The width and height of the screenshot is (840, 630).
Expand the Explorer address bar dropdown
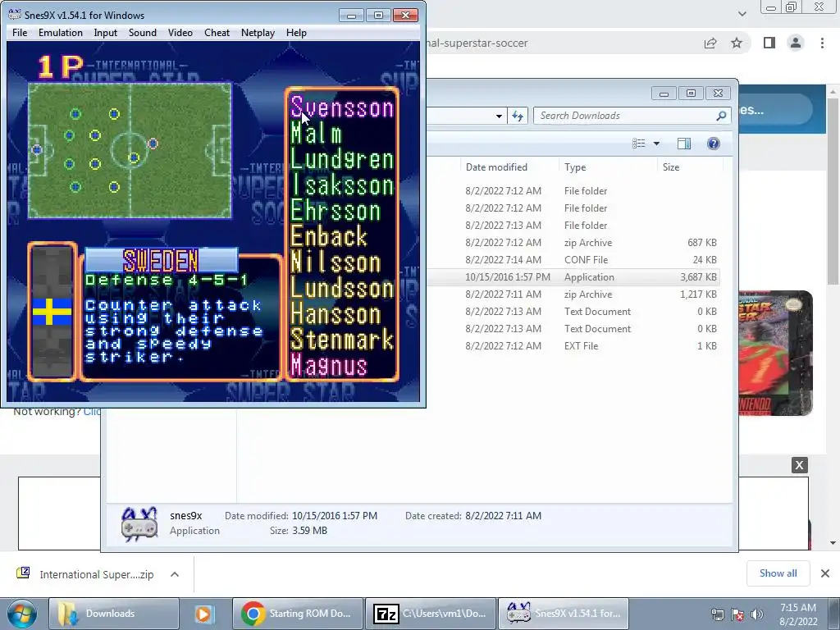[x=499, y=116]
